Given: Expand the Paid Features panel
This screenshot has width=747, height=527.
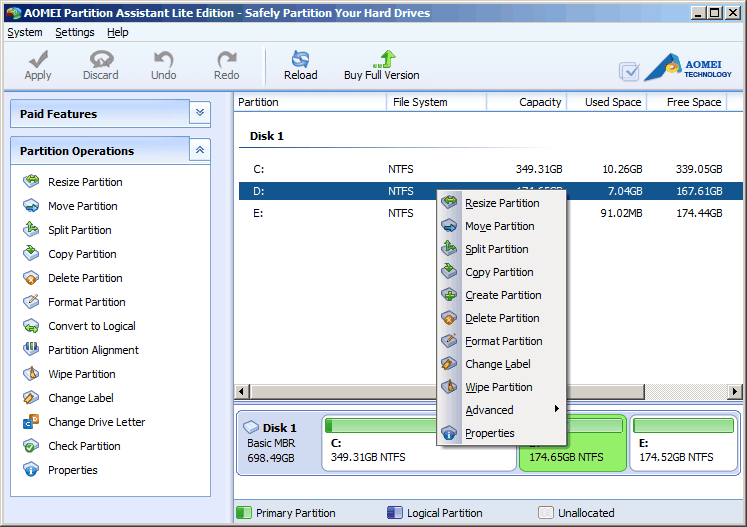Looking at the screenshot, I should click(200, 113).
